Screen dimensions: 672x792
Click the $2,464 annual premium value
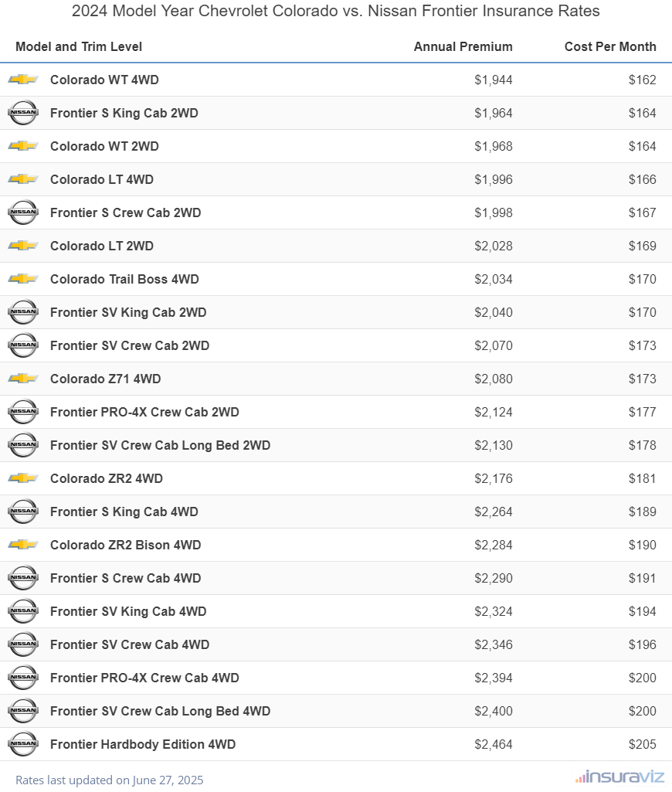(x=494, y=745)
